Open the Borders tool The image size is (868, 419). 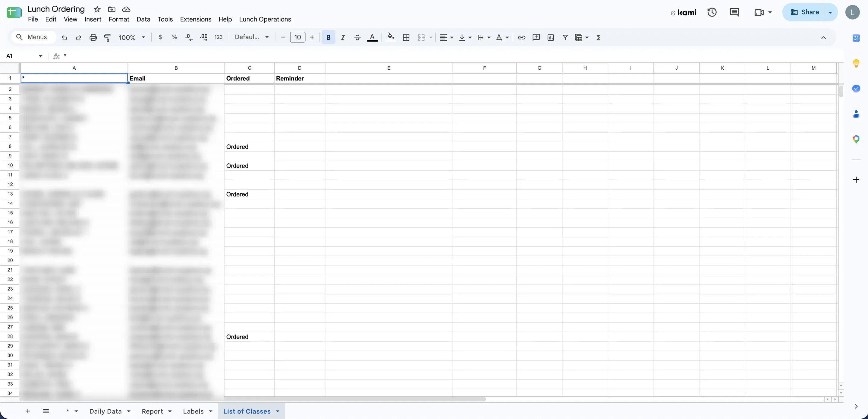[406, 37]
